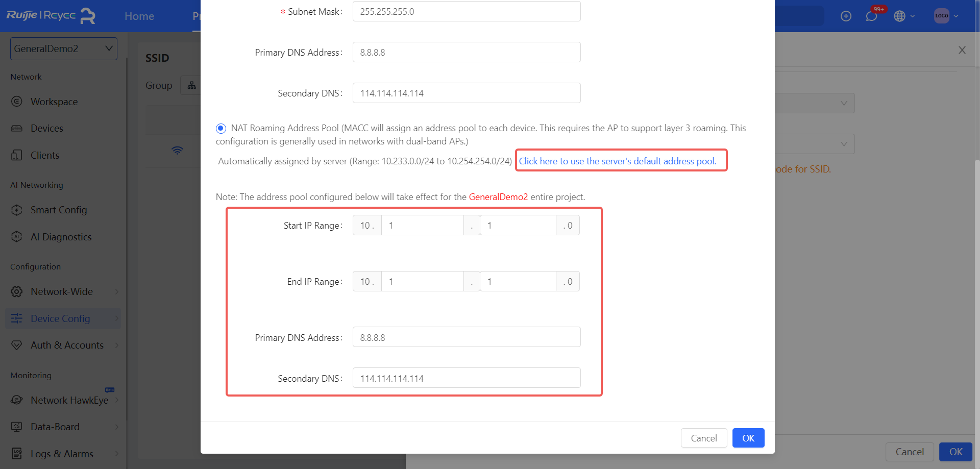Click the right-side page scrollbar
This screenshot has width=980, height=469.
[976, 255]
